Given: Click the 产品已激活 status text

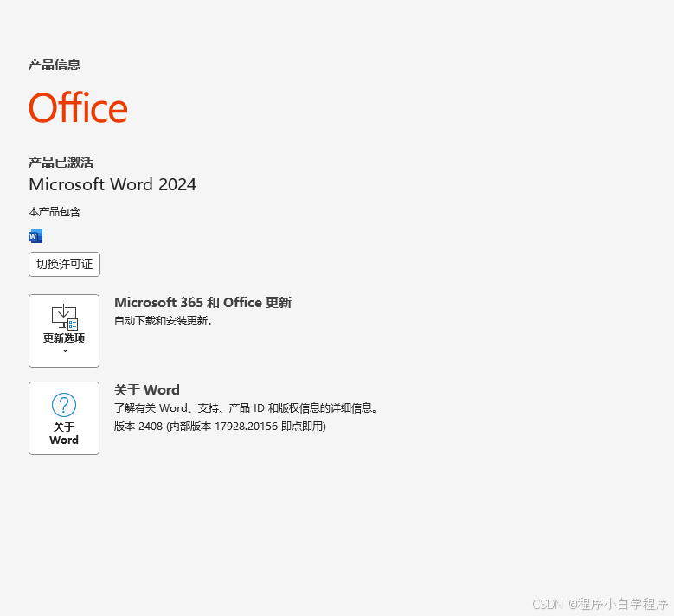Looking at the screenshot, I should (61, 162).
